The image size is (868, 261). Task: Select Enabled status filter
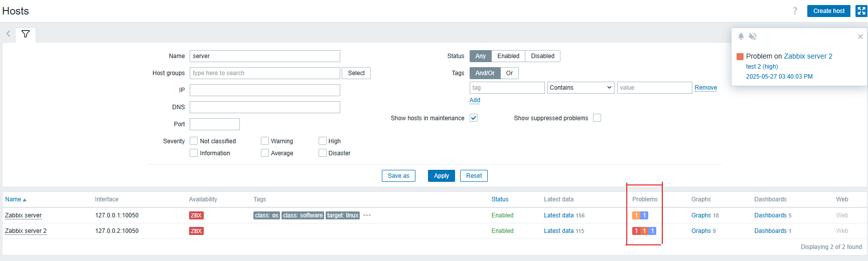[508, 56]
